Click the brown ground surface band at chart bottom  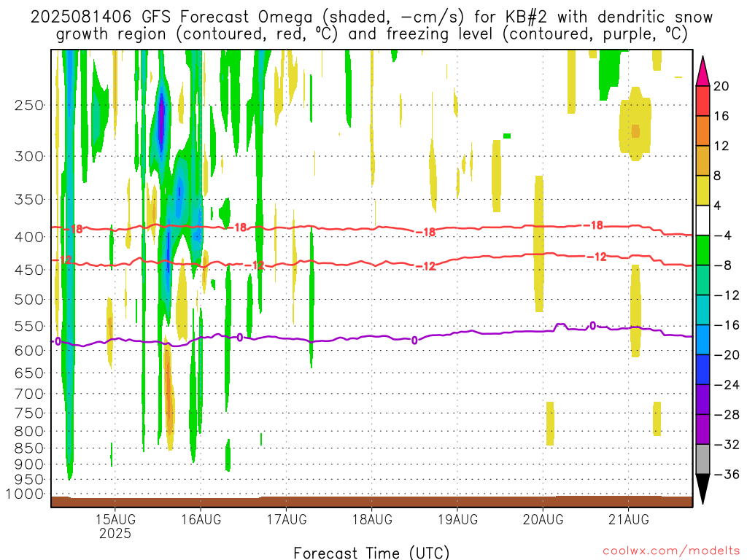pos(371,502)
